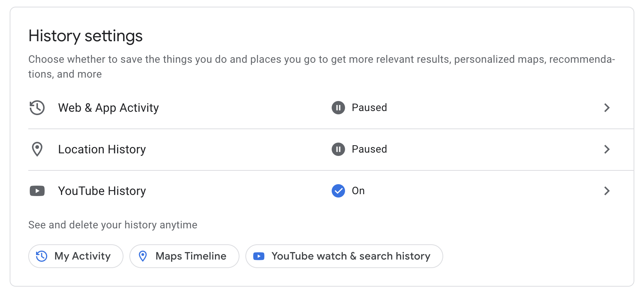The image size is (644, 300).
Task: Open the Maps Timeline button
Action: [x=184, y=256]
